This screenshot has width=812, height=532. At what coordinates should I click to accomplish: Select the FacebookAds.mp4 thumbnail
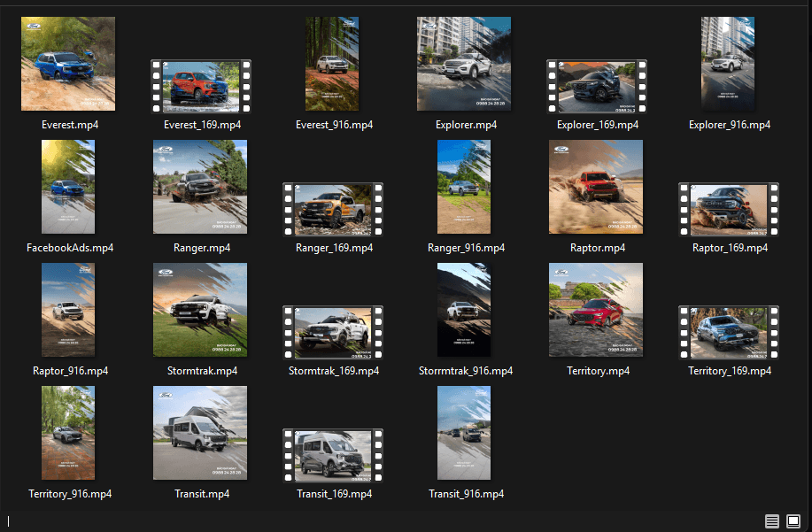[x=68, y=187]
